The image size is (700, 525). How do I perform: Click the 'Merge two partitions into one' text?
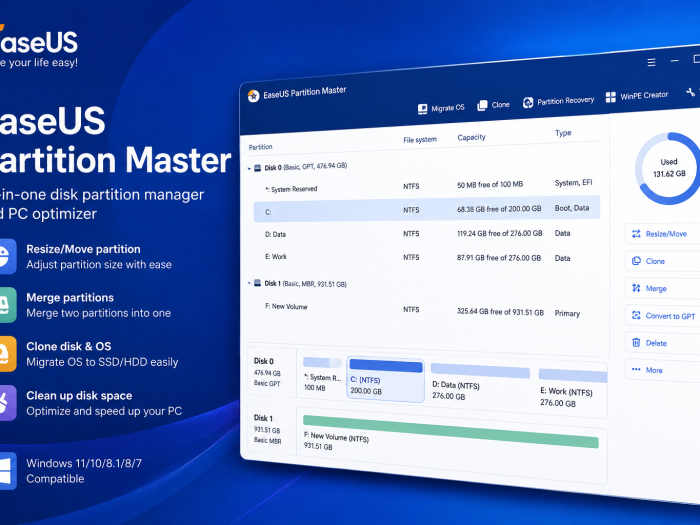[98, 313]
